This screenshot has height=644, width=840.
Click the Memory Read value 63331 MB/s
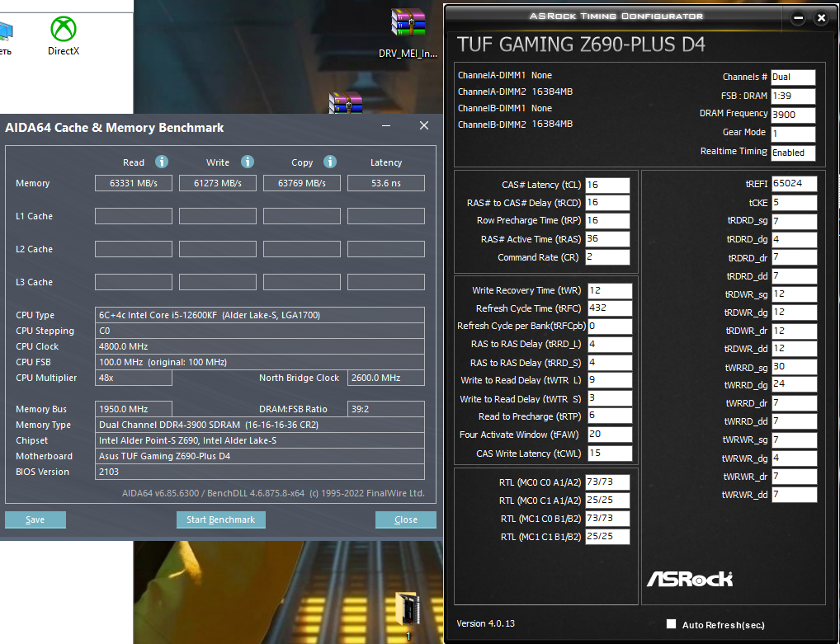pos(134,183)
